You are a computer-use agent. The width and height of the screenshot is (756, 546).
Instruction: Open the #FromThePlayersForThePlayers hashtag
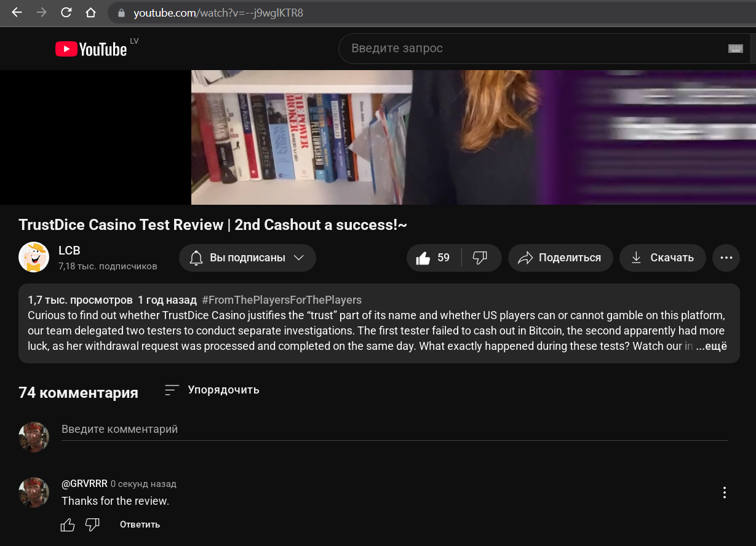click(x=282, y=300)
